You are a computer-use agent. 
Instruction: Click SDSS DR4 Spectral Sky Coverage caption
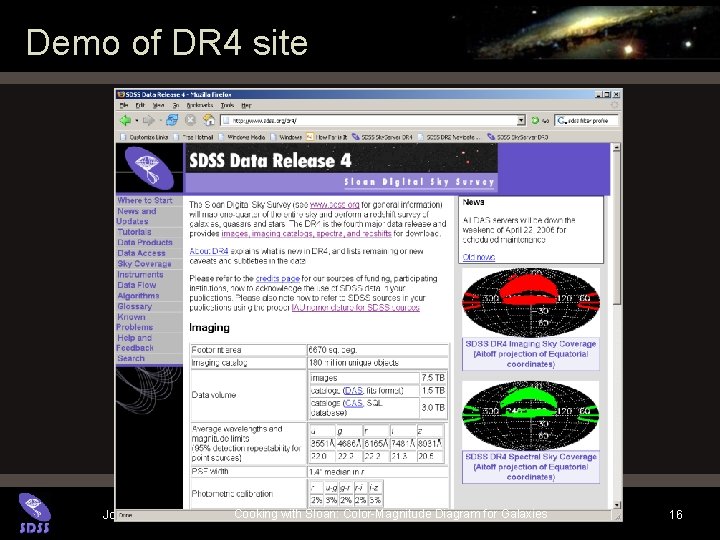point(530,467)
